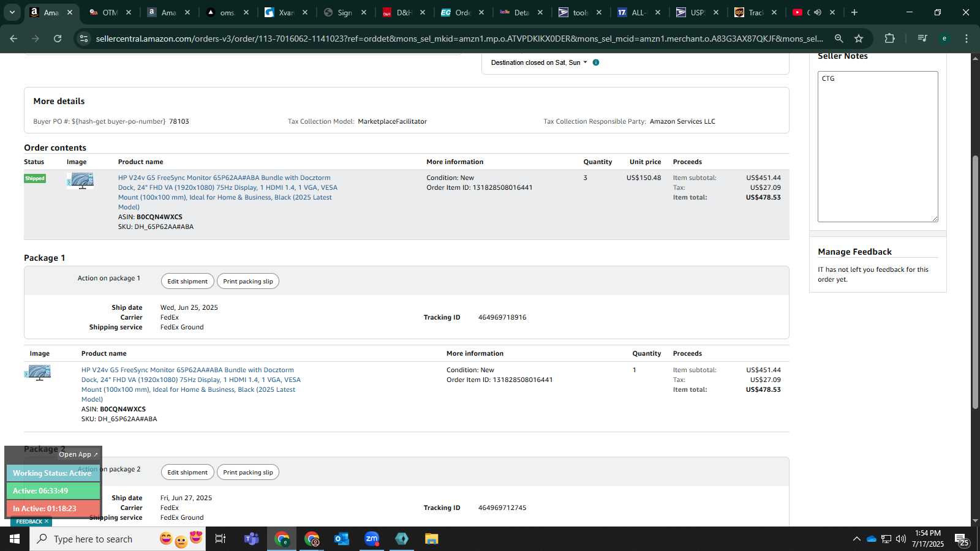Image resolution: width=980 pixels, height=551 pixels.
Task: Open Zoom from the taskbar
Action: pyautogui.click(x=372, y=539)
